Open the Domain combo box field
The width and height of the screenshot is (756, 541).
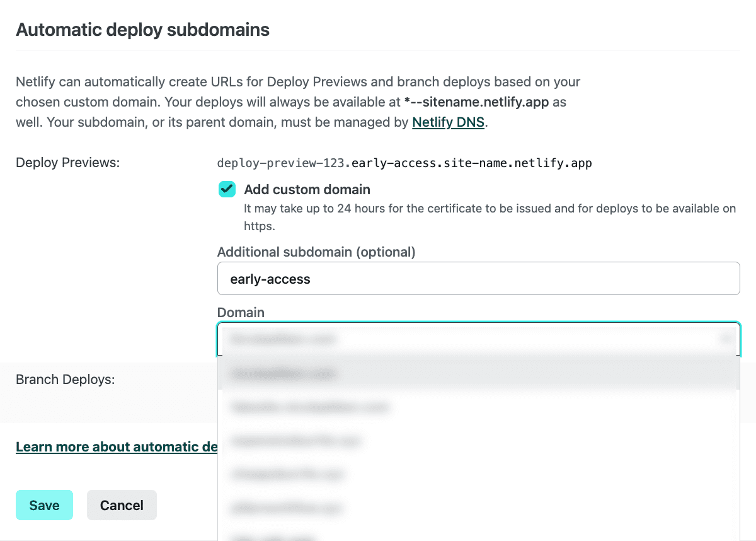[466, 339]
